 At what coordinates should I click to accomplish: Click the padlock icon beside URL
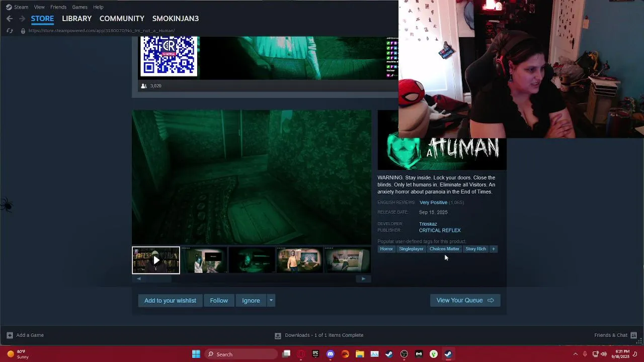tap(23, 31)
